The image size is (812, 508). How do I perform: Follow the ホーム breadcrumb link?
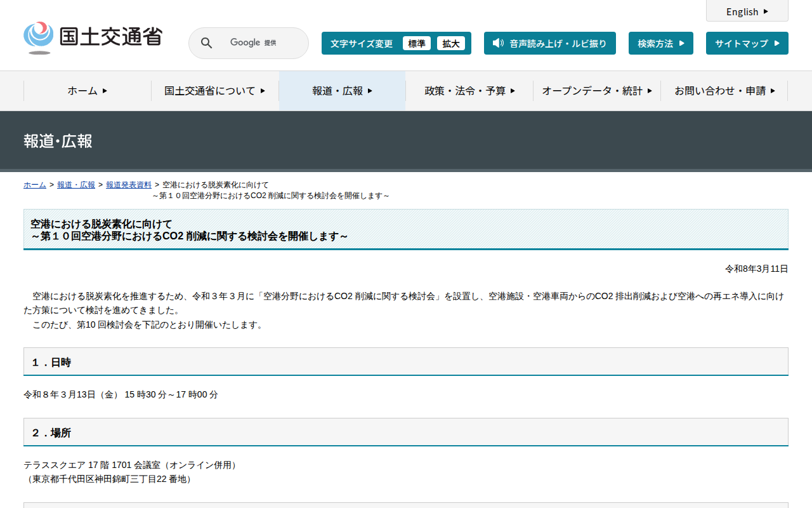pyautogui.click(x=35, y=185)
